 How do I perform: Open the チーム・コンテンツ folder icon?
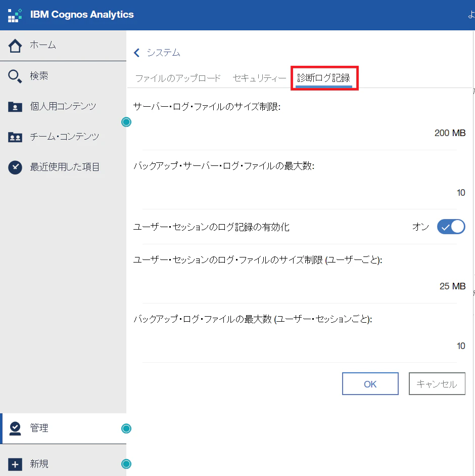click(x=15, y=137)
